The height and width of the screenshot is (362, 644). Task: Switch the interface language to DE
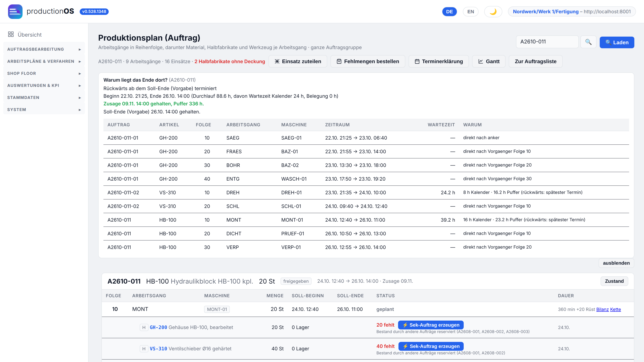pos(449,11)
